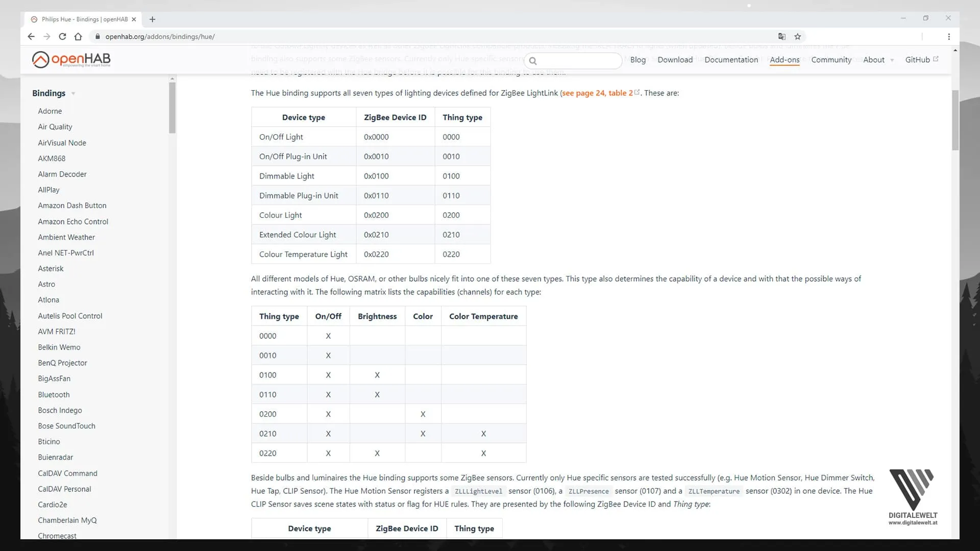Click the openHAB logo
980x551 pixels.
[71, 59]
